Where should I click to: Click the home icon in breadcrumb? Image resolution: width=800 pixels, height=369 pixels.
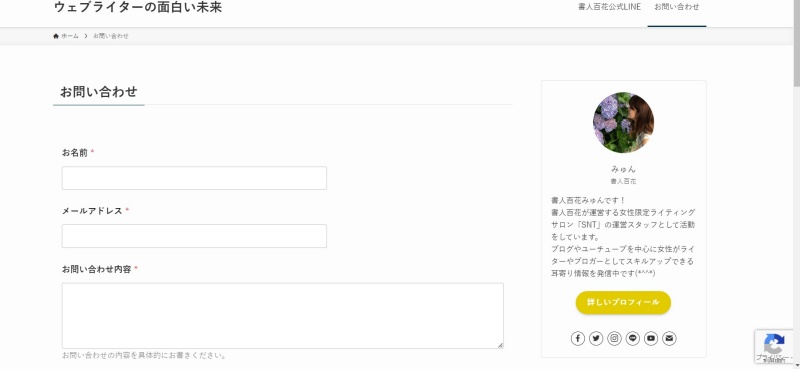pos(56,36)
